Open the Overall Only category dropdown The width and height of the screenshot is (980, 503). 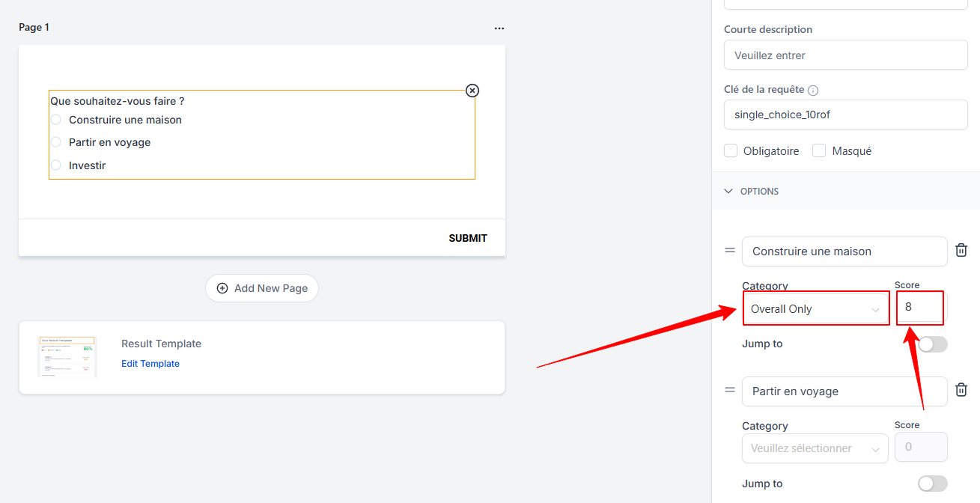[816, 308]
